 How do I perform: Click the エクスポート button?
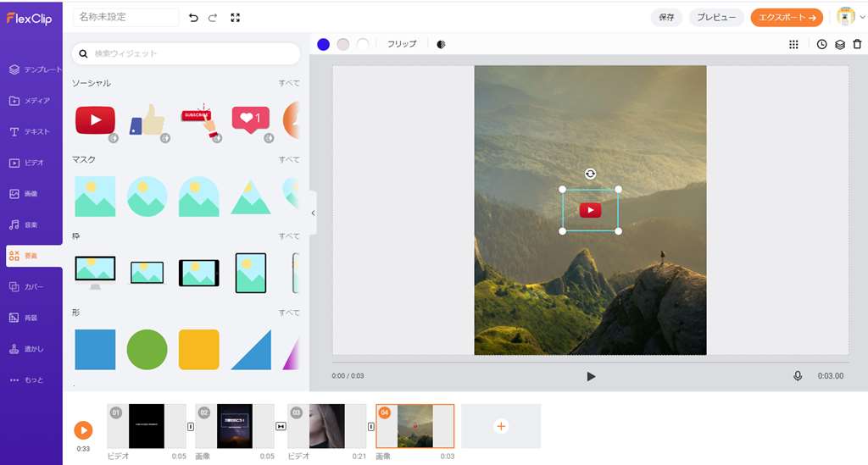tap(787, 17)
